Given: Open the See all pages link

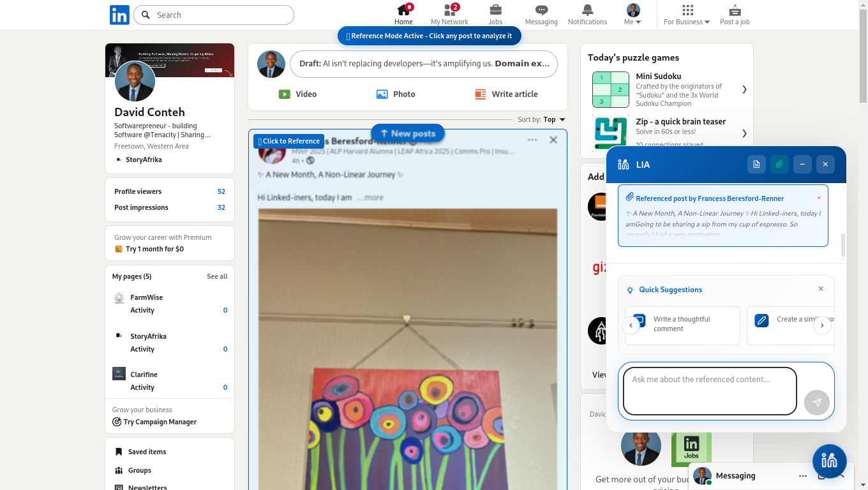Looking at the screenshot, I should [217, 276].
